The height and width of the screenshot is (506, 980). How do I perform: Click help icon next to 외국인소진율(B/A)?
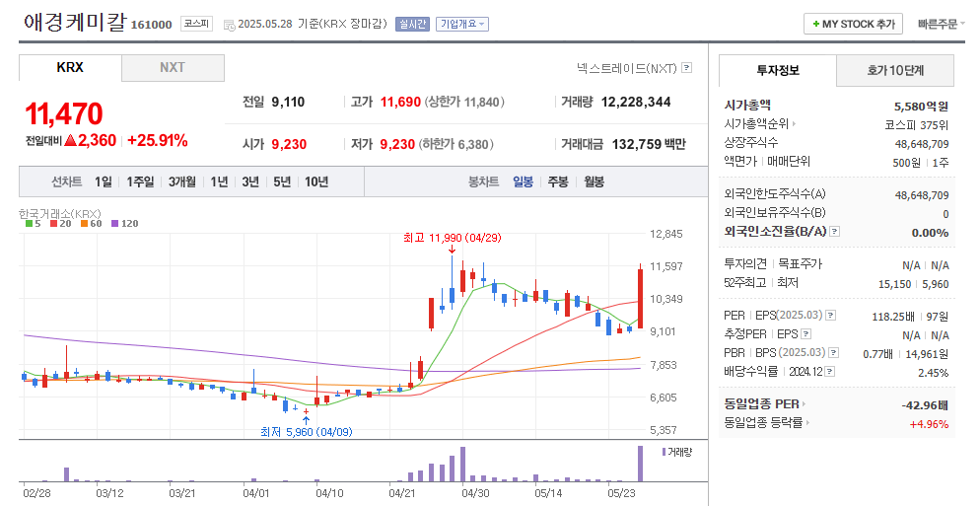click(x=834, y=232)
